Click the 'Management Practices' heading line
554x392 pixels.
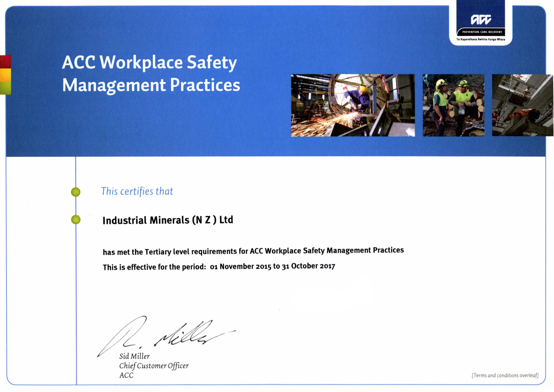pyautogui.click(x=151, y=85)
